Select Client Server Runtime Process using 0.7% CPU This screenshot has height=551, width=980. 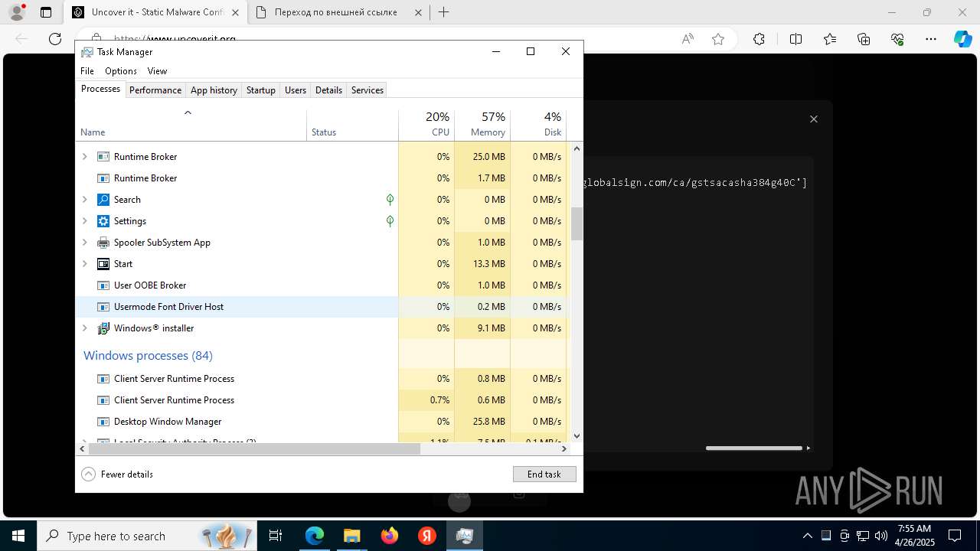[x=322, y=399]
